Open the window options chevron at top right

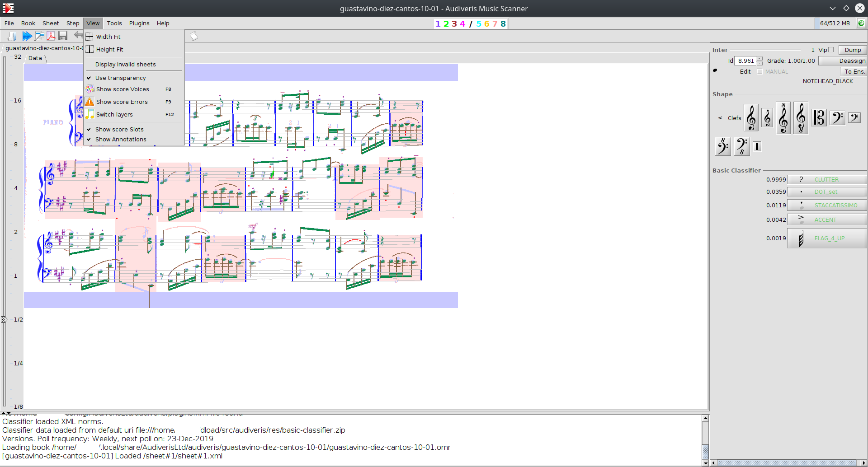833,8
